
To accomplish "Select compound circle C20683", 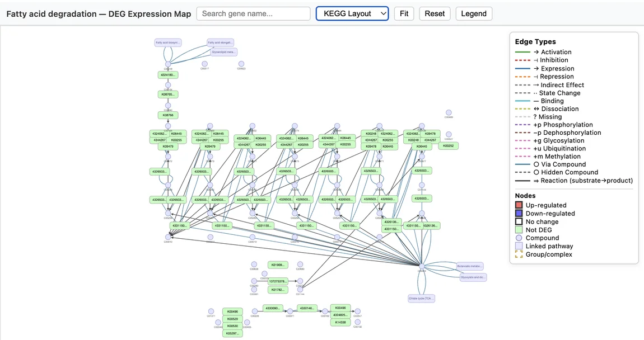I will click(300, 265).
